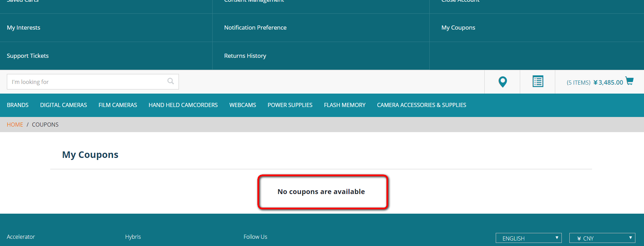The height and width of the screenshot is (246, 644).
Task: Click the (5 ITEMS) cart label
Action: (x=578, y=83)
